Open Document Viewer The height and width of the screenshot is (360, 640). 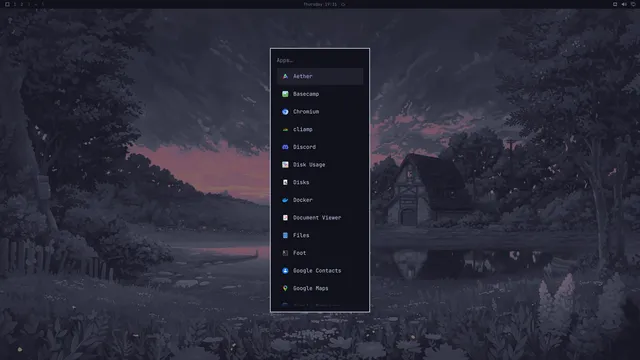click(320, 218)
